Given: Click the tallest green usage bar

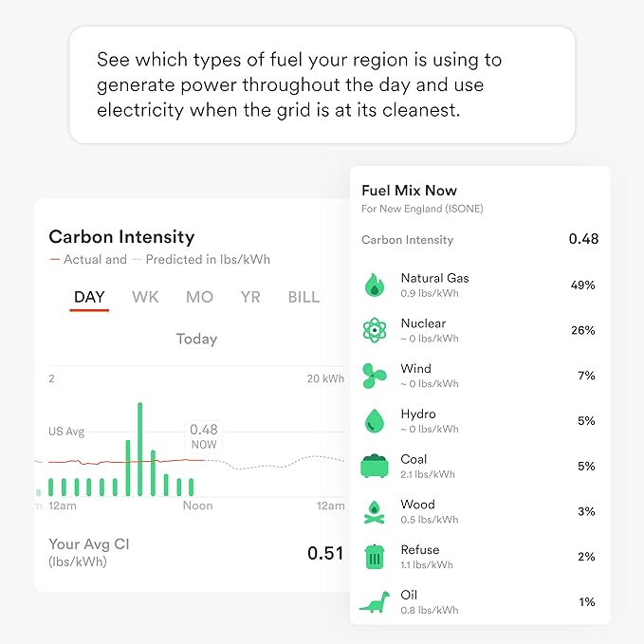Looking at the screenshot, I should click(140, 450).
